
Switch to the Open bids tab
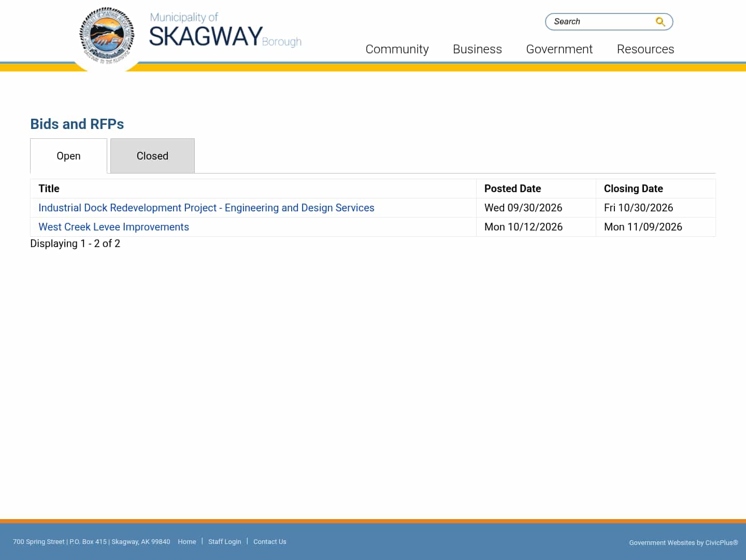click(68, 156)
